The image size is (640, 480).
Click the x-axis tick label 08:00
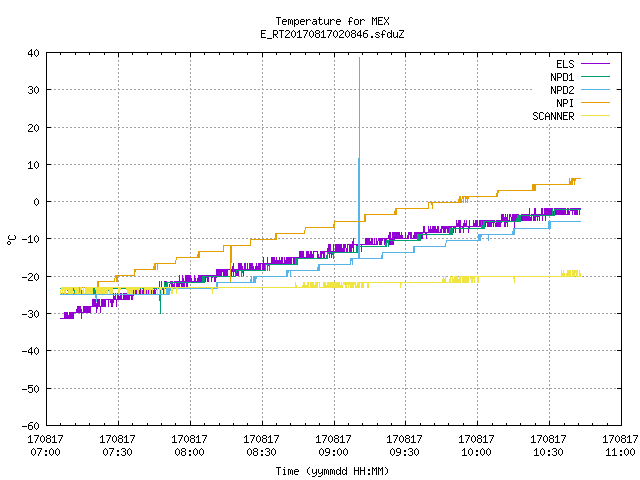coord(189,452)
